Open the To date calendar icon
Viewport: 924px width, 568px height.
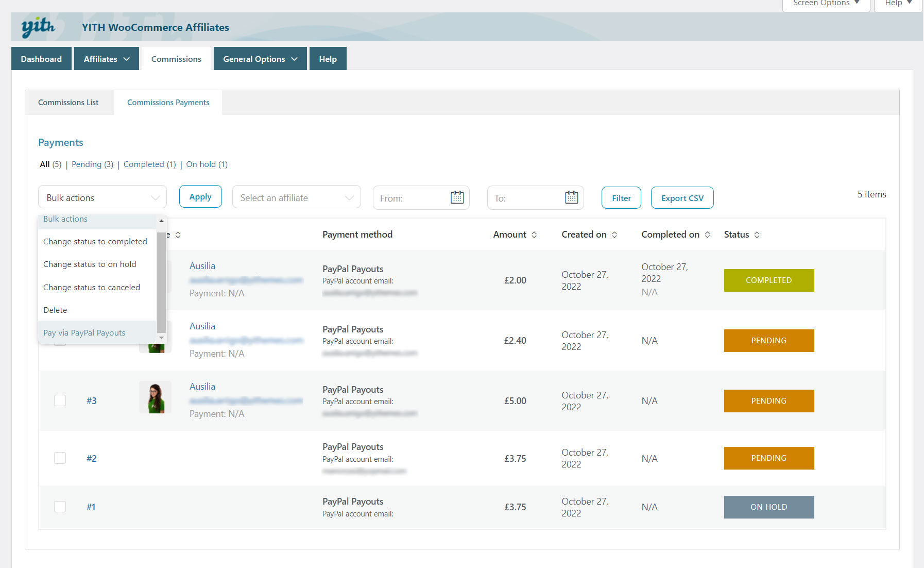coord(572,197)
